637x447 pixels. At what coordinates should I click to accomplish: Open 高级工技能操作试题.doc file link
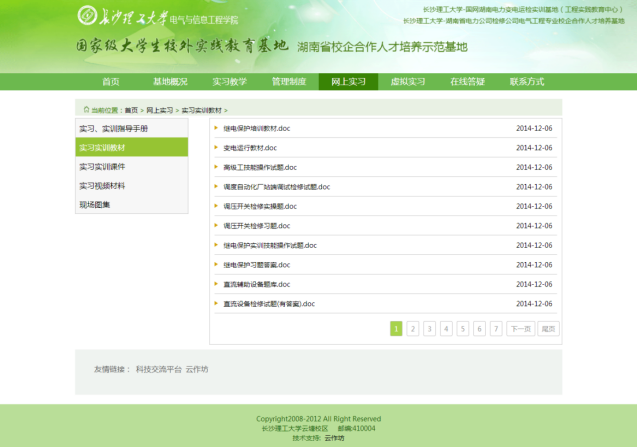[x=260, y=167]
